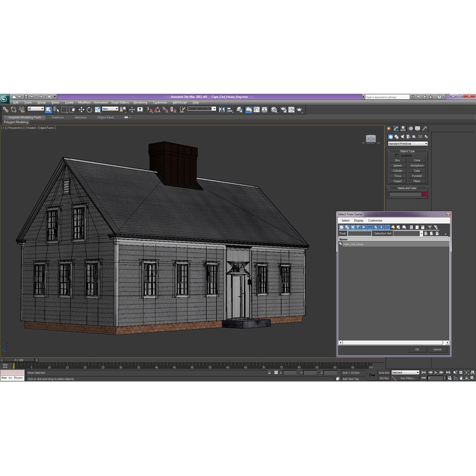Screen dimensions: 476x476
Task: Click the Render Production teapot icon
Action: coord(299,110)
